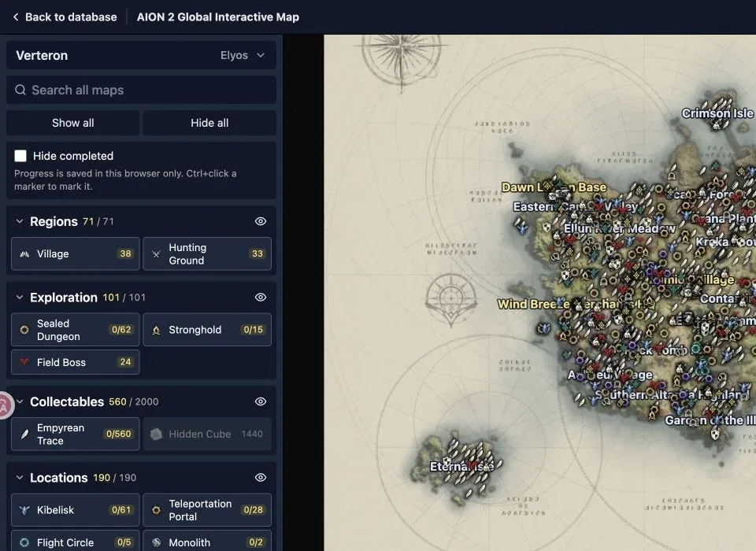Click the Ellun River Meadow label
Screen dimensions: 756x551
[x=620, y=228]
